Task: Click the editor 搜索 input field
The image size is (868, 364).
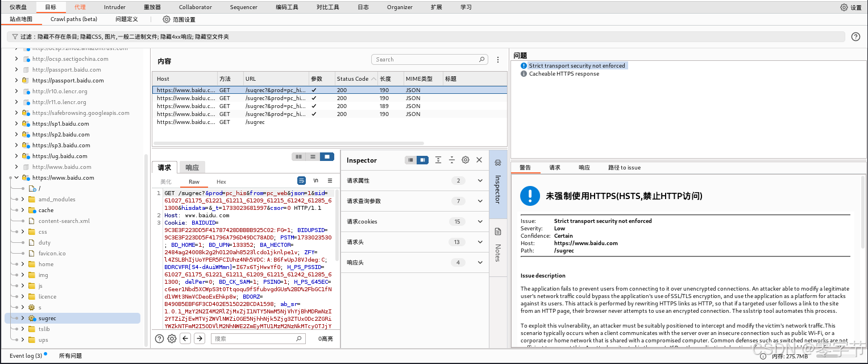Action: pos(258,338)
